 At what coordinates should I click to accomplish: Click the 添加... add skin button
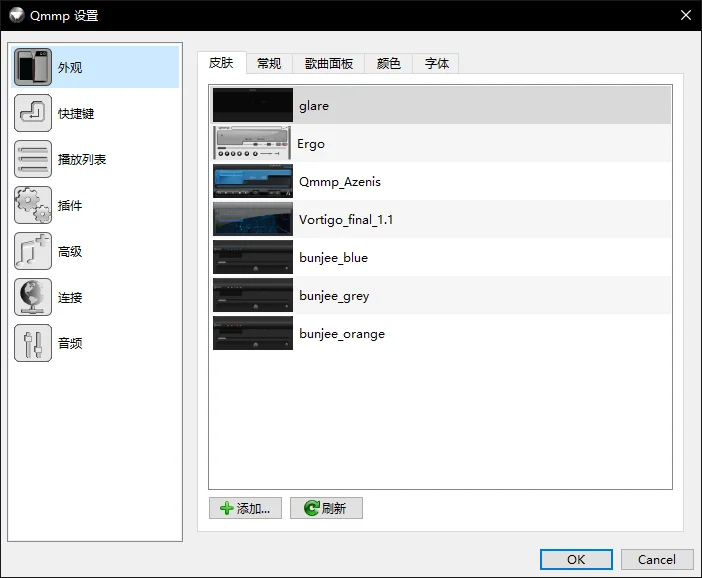point(245,508)
